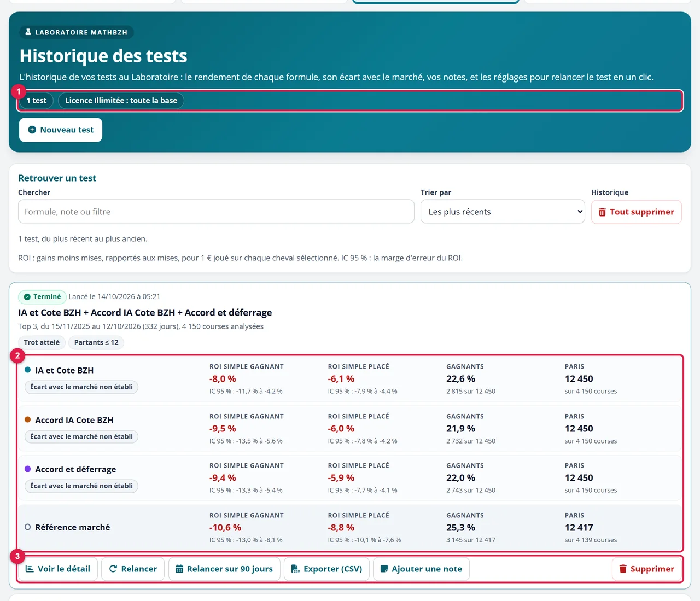Click the circular arrow icon in Relancer
This screenshot has height=601, width=700.
[113, 569]
